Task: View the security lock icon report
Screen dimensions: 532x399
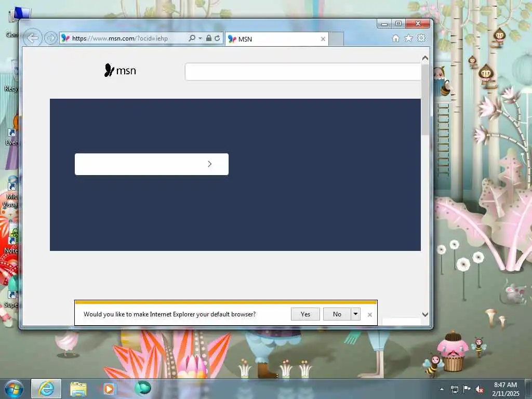Action: point(209,38)
